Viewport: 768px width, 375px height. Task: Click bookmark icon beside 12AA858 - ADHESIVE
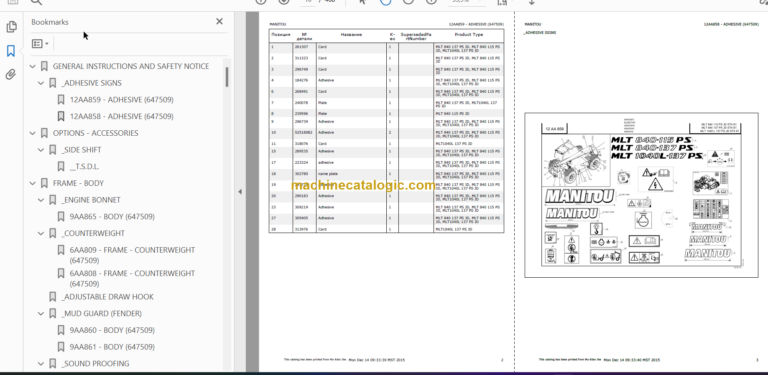(61, 117)
